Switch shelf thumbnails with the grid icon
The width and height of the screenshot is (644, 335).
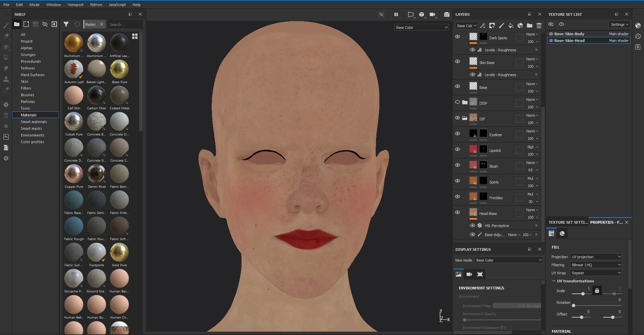135,36
